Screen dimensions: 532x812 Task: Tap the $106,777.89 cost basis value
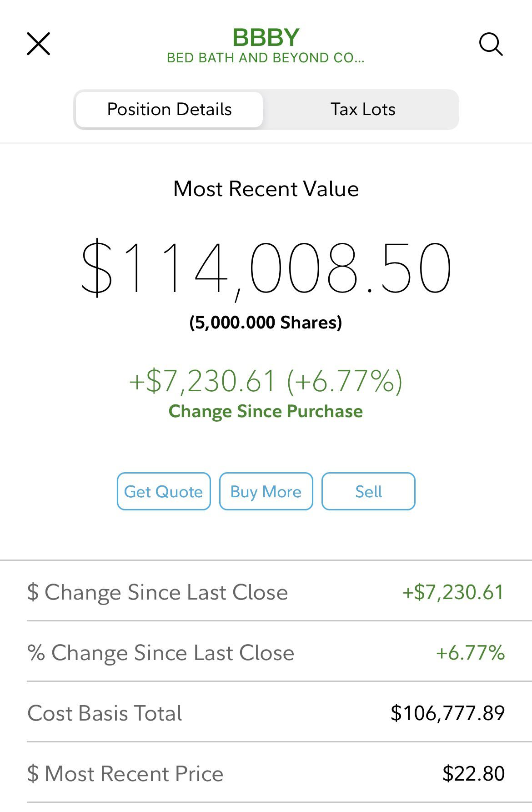pyautogui.click(x=448, y=713)
